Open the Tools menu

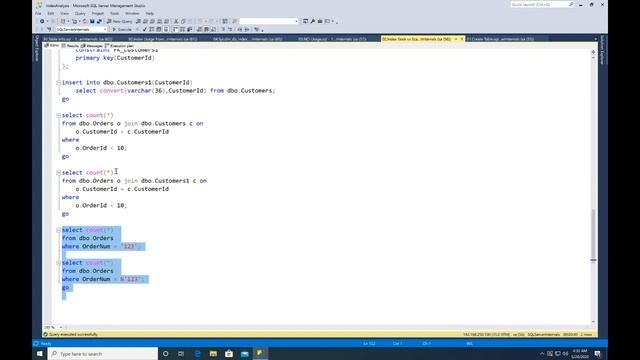coord(114,13)
